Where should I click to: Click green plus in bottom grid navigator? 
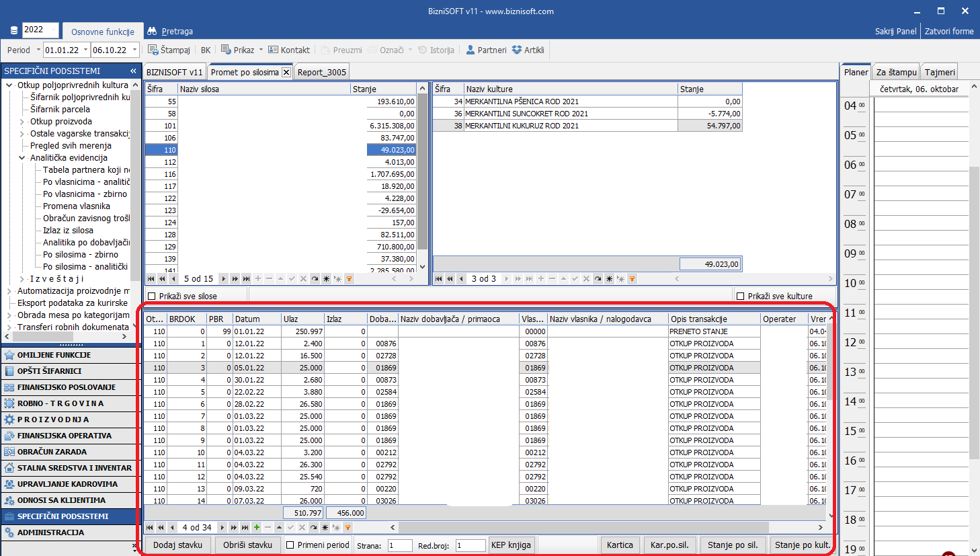pos(257,528)
